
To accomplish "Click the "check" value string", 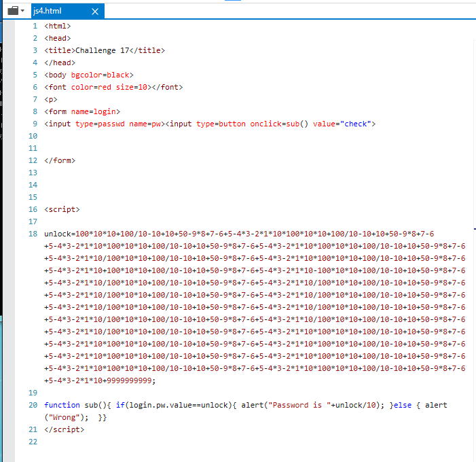I will (356, 124).
